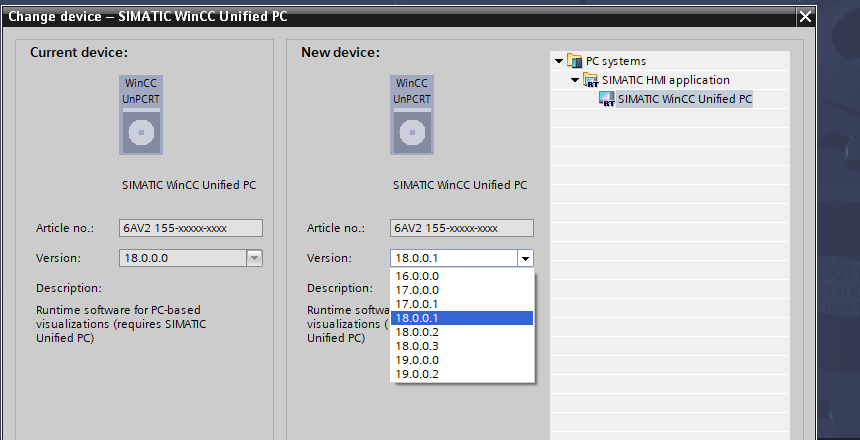Click the New device heading text
Screen dimensions: 860x440
coord(341,53)
